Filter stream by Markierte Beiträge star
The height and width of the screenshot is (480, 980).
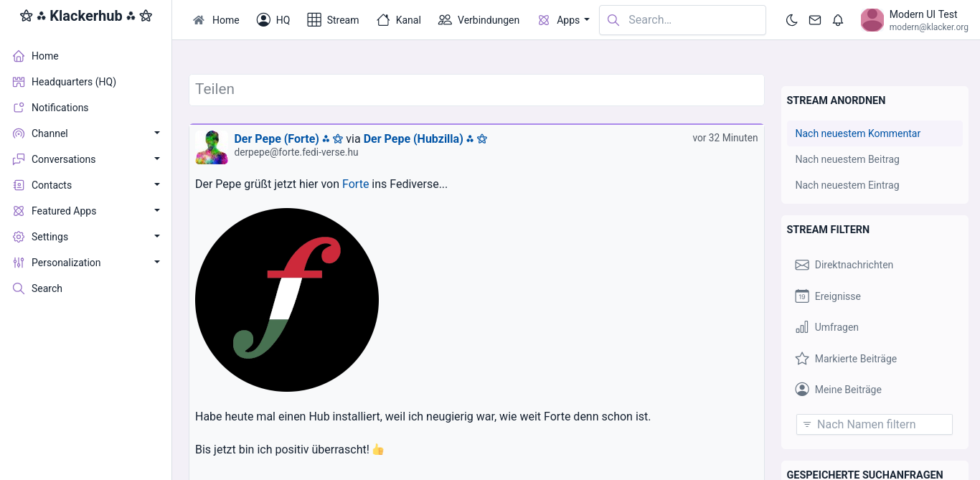point(802,359)
